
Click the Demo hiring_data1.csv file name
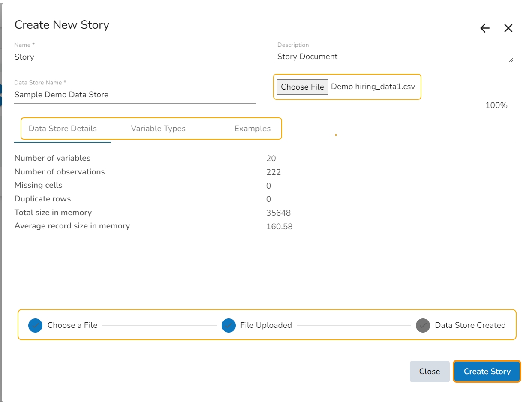[x=373, y=87]
